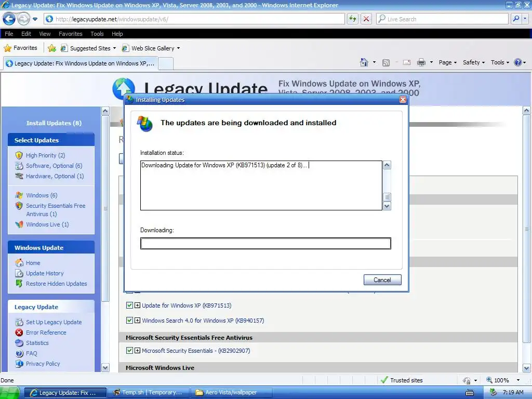This screenshot has height=399, width=532.
Task: Click the FAQ question mark icon
Action: click(19, 353)
